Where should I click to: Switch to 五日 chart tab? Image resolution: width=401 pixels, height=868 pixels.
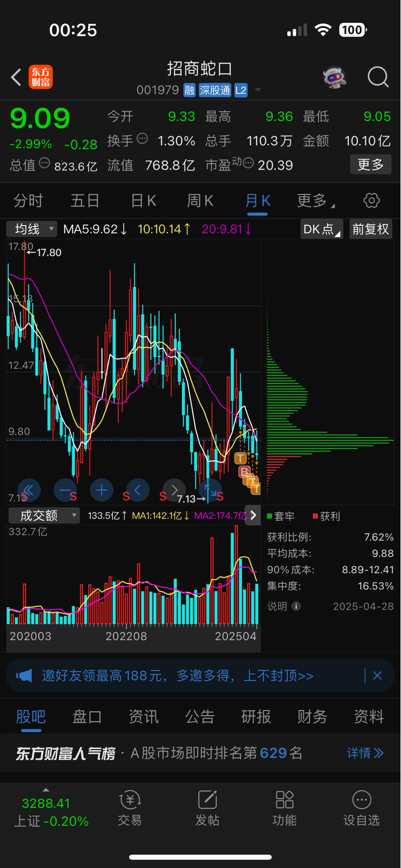click(x=85, y=201)
